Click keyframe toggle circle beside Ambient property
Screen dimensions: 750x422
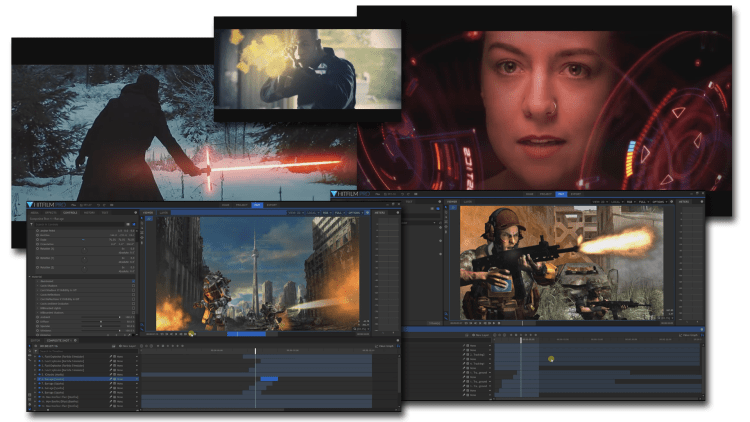(x=37, y=317)
